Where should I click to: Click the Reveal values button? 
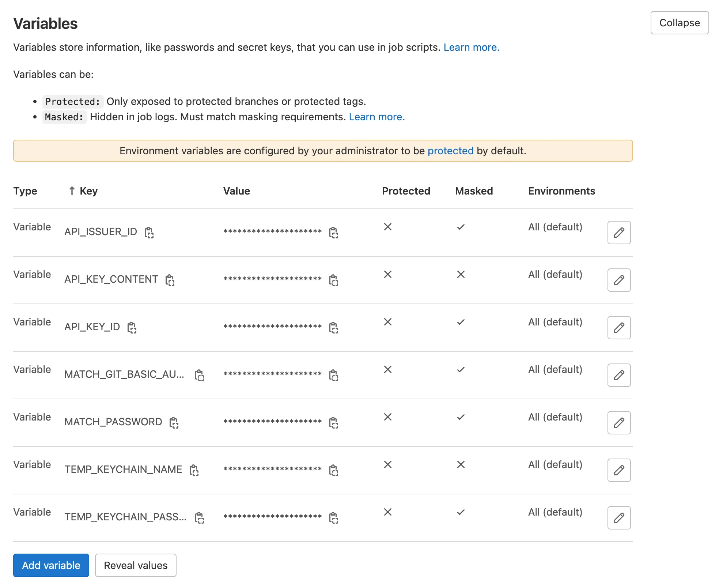[136, 565]
